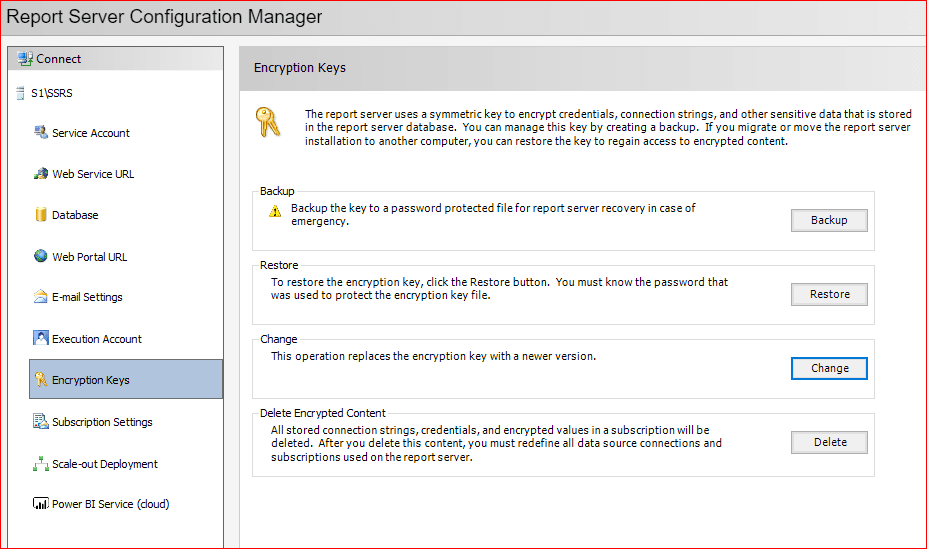Open the Web Service URL page
The image size is (927, 549).
93,174
